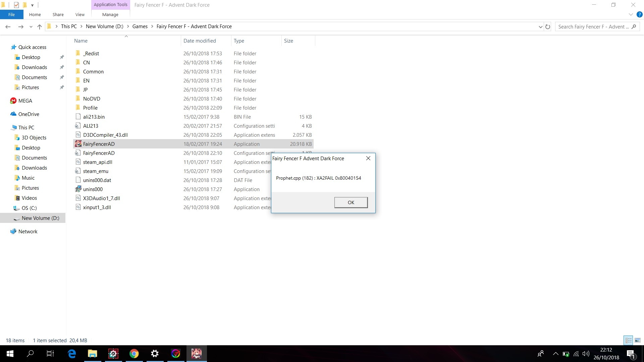Close the Fairy Fencer error dialog
The image size is (644, 362).
tap(368, 158)
